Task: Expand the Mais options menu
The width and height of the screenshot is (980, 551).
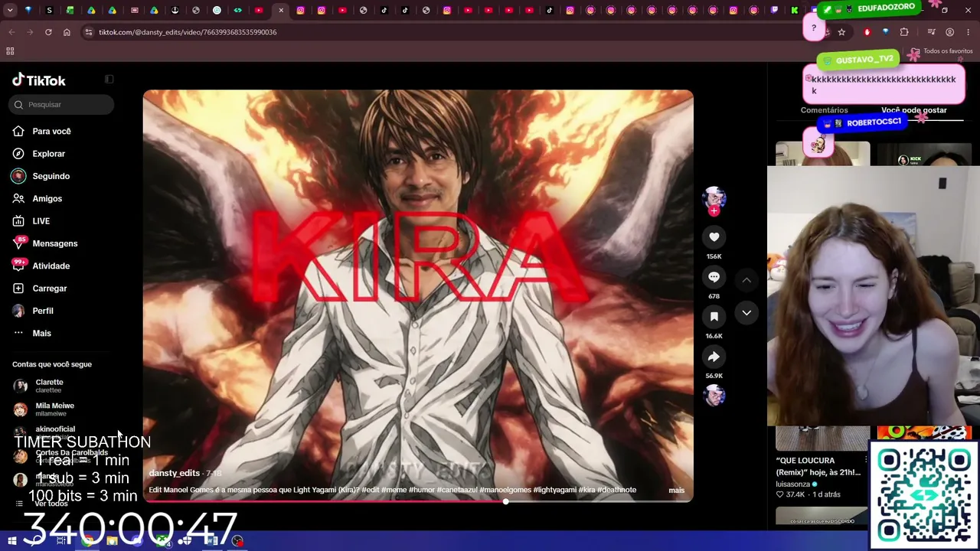Action: [x=32, y=334]
